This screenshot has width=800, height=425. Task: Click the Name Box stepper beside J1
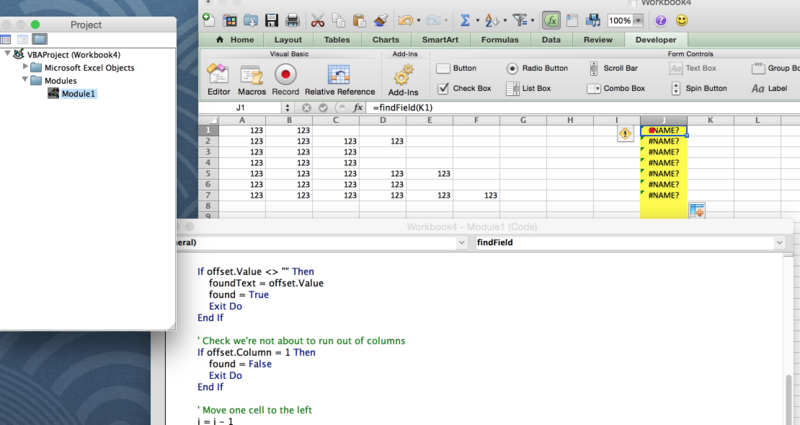point(287,108)
